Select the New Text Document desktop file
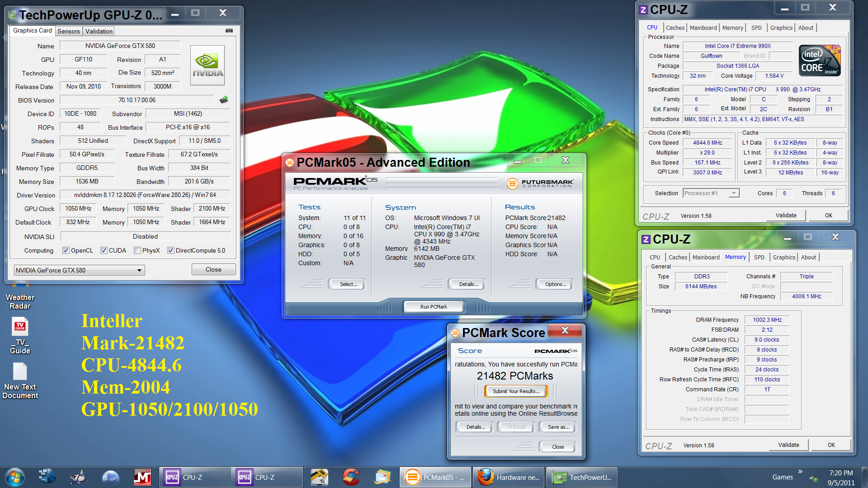This screenshot has height=488, width=868. point(20,381)
